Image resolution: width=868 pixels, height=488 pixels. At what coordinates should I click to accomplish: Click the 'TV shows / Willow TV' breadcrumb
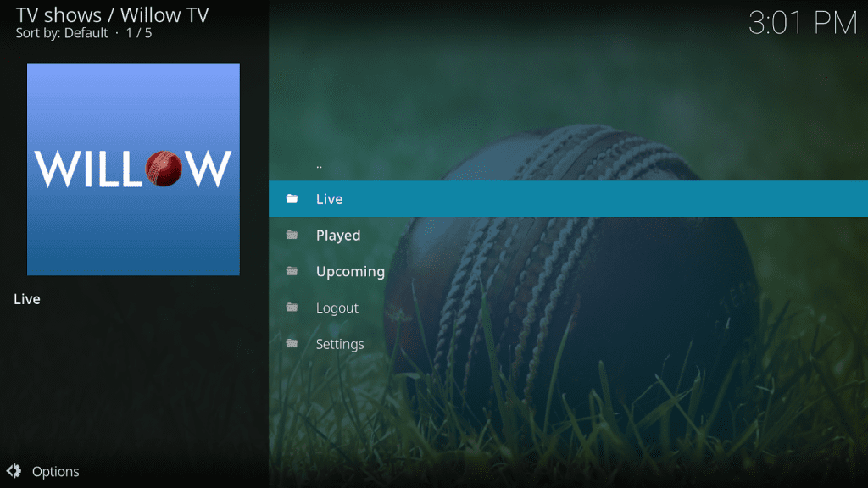(x=113, y=15)
